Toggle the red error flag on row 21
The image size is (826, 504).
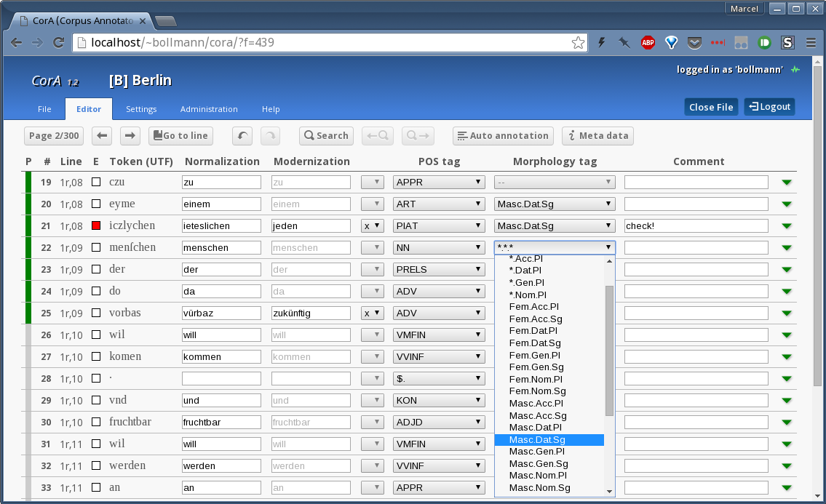point(95,225)
